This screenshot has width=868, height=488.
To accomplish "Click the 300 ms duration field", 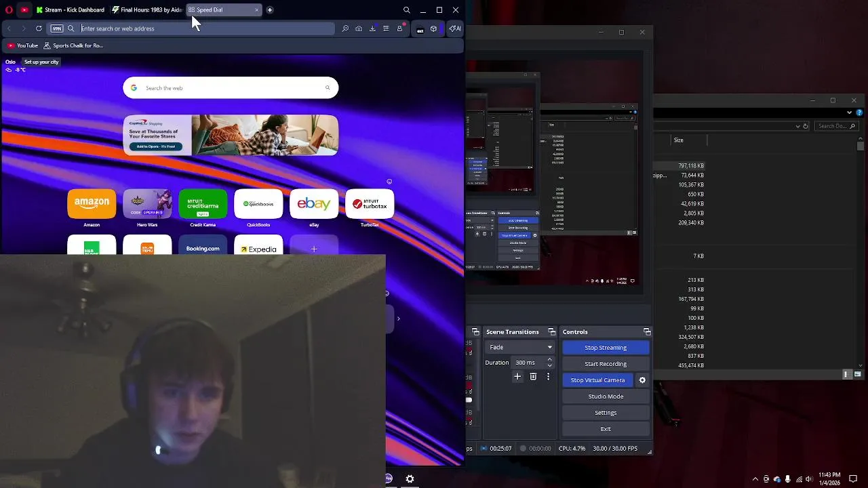I will point(528,363).
